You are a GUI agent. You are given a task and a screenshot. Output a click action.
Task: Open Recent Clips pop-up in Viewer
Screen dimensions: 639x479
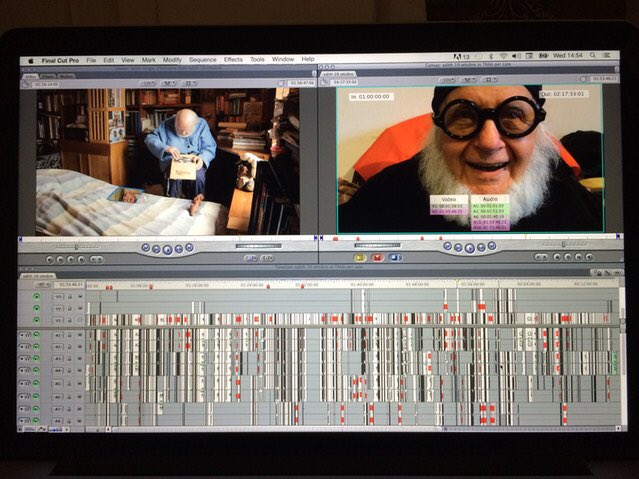(x=250, y=258)
